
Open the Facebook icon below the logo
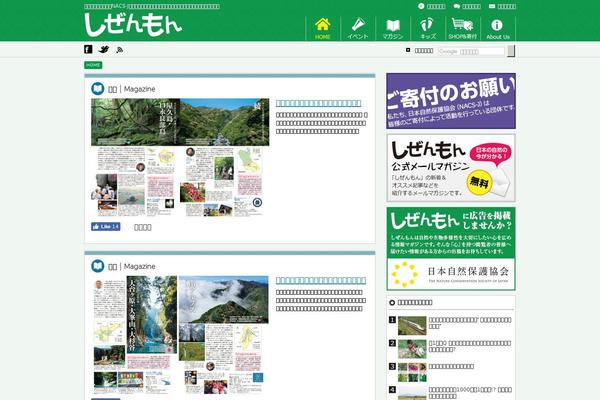(88, 49)
